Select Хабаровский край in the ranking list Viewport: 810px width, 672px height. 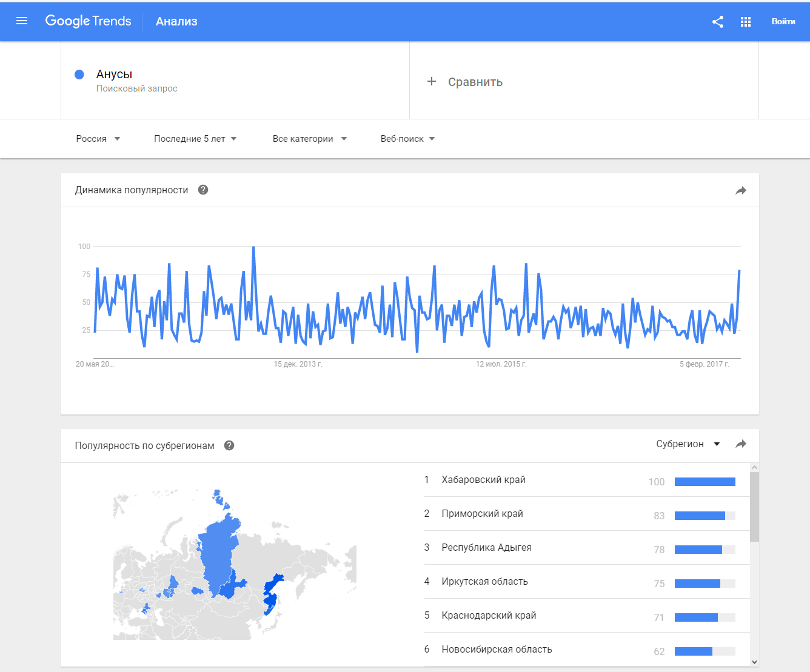tap(483, 480)
